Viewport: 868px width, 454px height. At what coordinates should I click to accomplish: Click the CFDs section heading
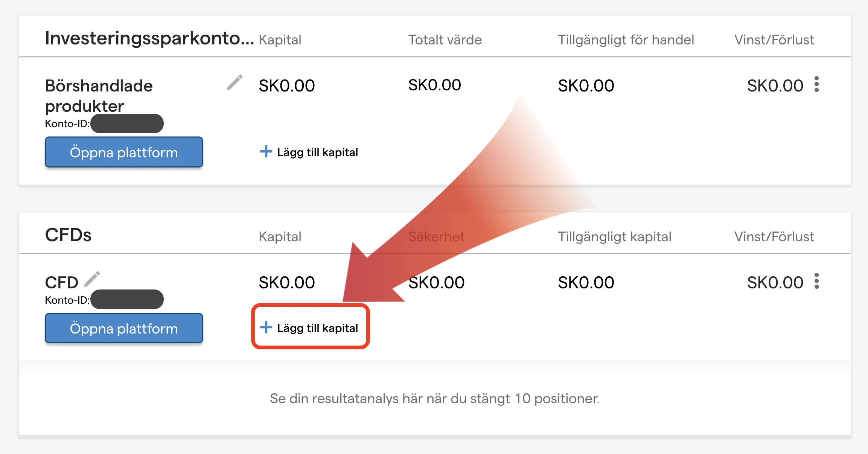coord(68,235)
